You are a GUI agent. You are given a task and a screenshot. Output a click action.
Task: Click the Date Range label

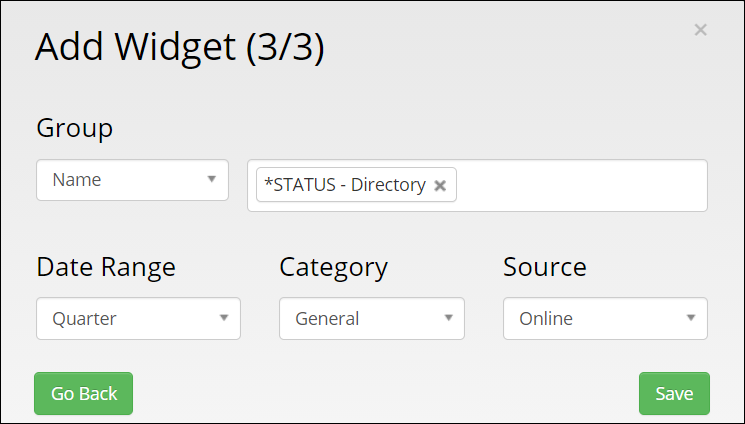106,267
